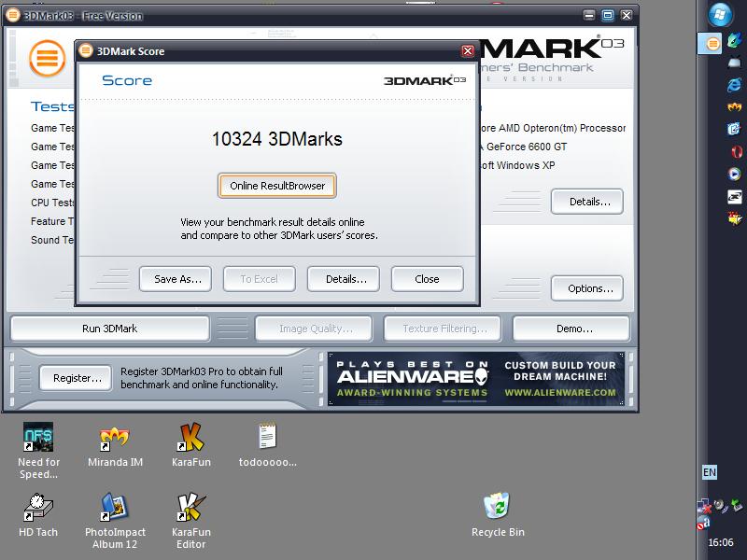The image size is (747, 560).
Task: Click the Windows XP system text
Action: pyautogui.click(x=517, y=165)
